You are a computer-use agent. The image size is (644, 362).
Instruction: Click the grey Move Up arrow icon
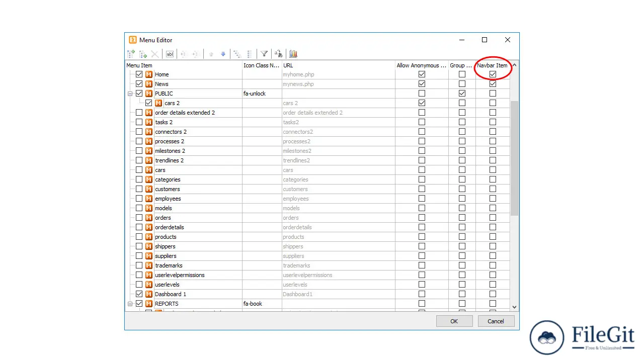pos(211,54)
